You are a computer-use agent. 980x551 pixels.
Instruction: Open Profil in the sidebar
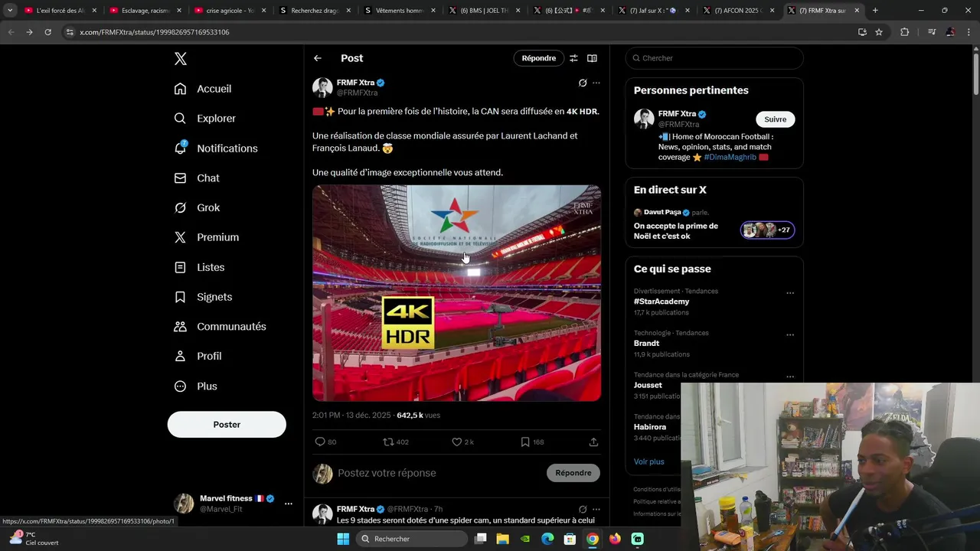(198, 357)
